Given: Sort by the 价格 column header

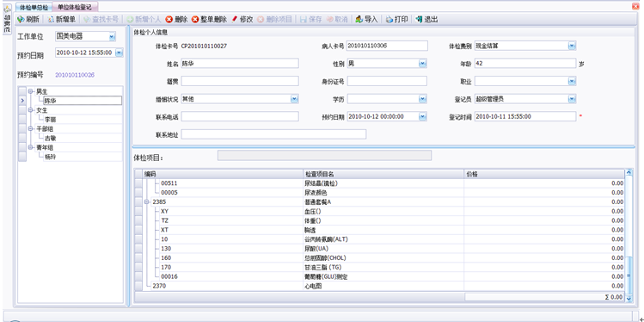Looking at the screenshot, I should coord(544,174).
